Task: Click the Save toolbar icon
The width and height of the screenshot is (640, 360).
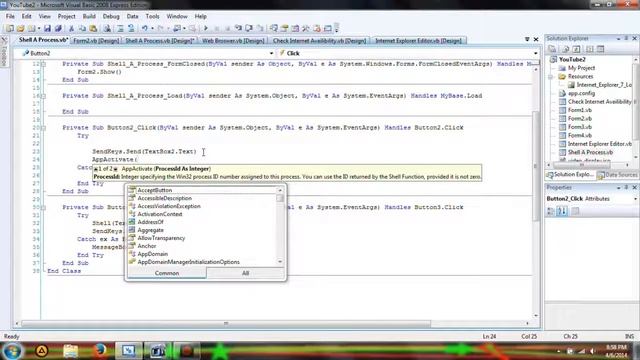Action: [x=47, y=29]
